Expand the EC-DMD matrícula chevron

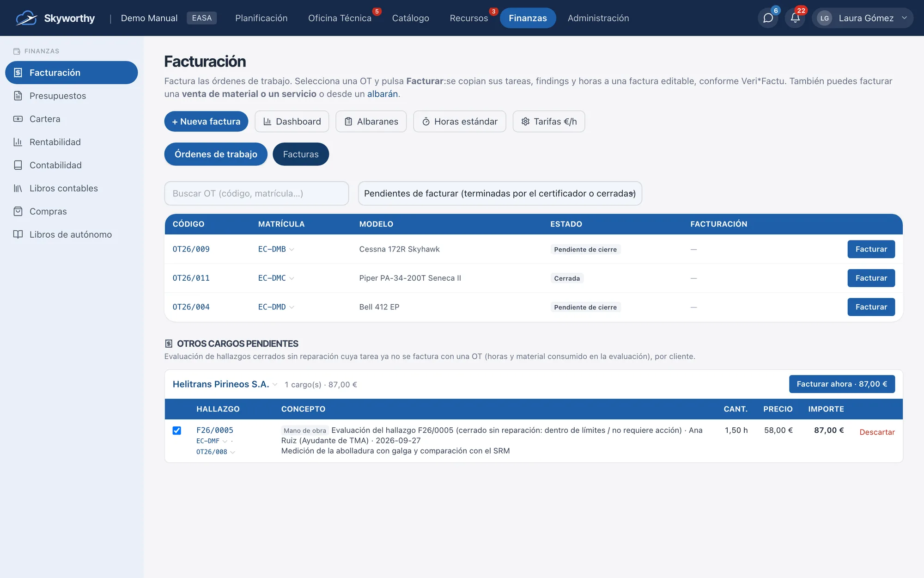tap(292, 307)
